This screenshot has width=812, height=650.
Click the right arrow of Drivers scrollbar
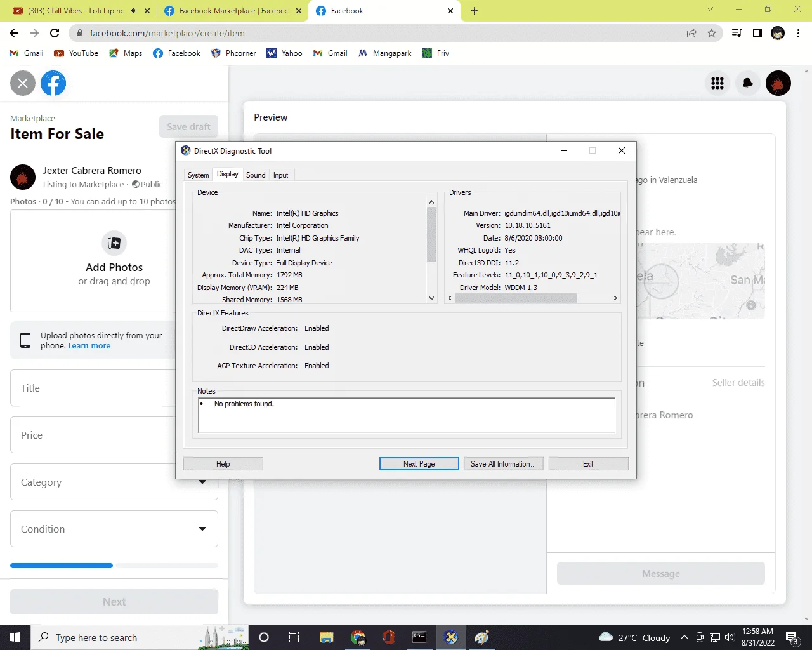(x=615, y=298)
